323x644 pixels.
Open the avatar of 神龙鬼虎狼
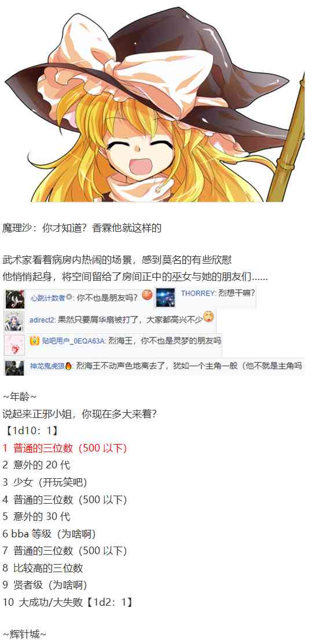[14, 368]
